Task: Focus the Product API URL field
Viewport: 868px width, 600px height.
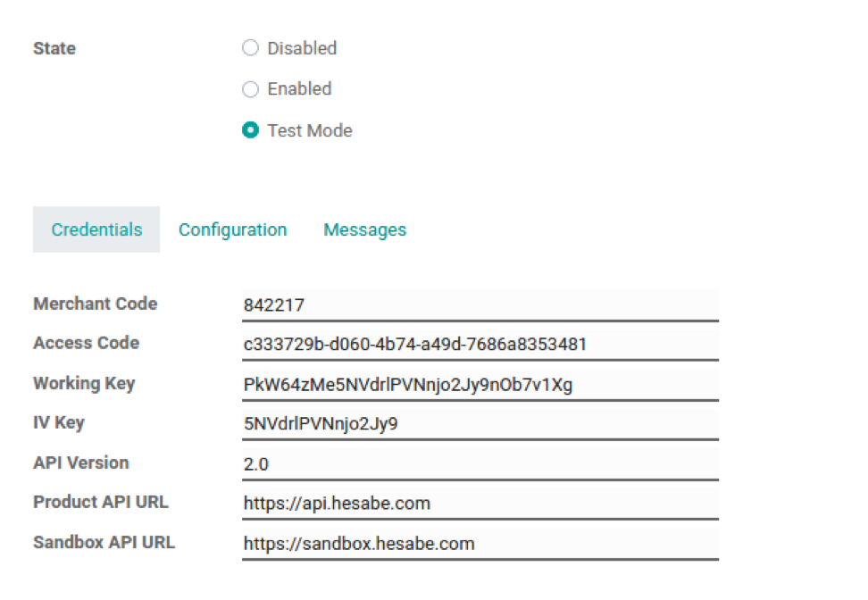Action: [480, 503]
